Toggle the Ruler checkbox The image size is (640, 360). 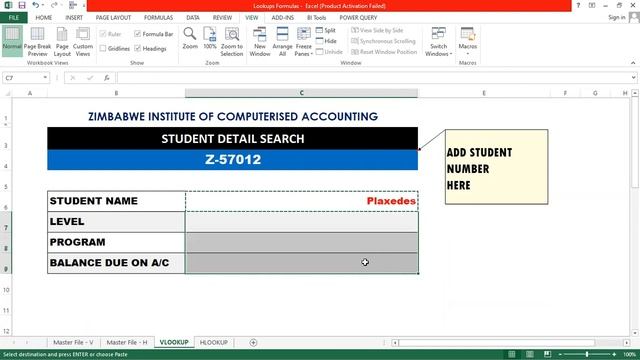pos(103,34)
